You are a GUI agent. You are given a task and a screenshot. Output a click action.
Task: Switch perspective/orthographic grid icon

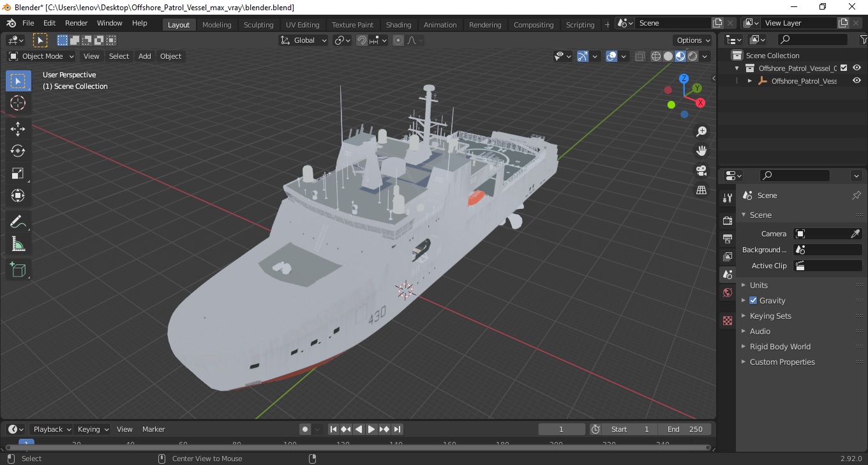coord(701,190)
